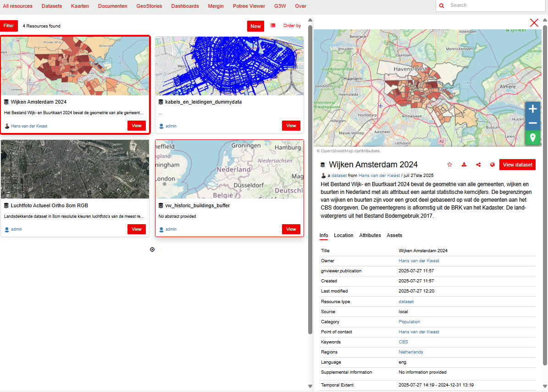Screen dimensions: 548x392
Task: Open the Mergin menu item
Action: (216, 6)
